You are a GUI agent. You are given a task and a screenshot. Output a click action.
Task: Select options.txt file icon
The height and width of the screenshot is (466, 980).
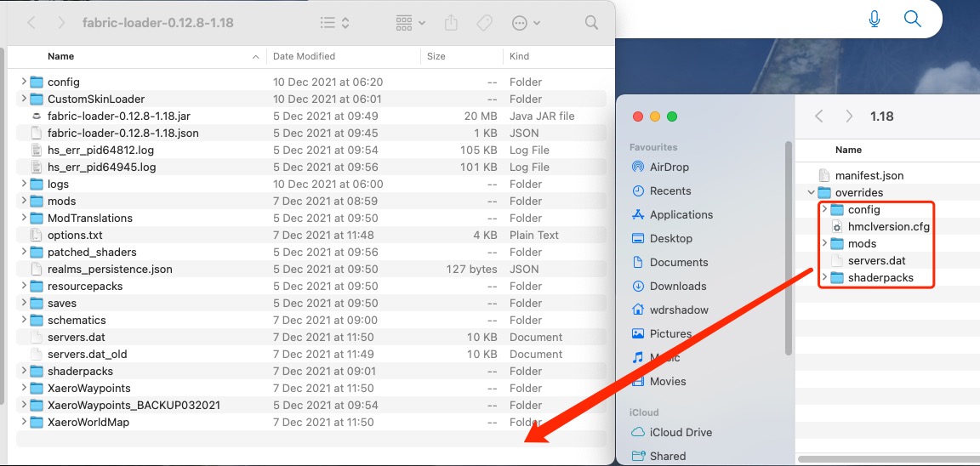click(x=37, y=235)
